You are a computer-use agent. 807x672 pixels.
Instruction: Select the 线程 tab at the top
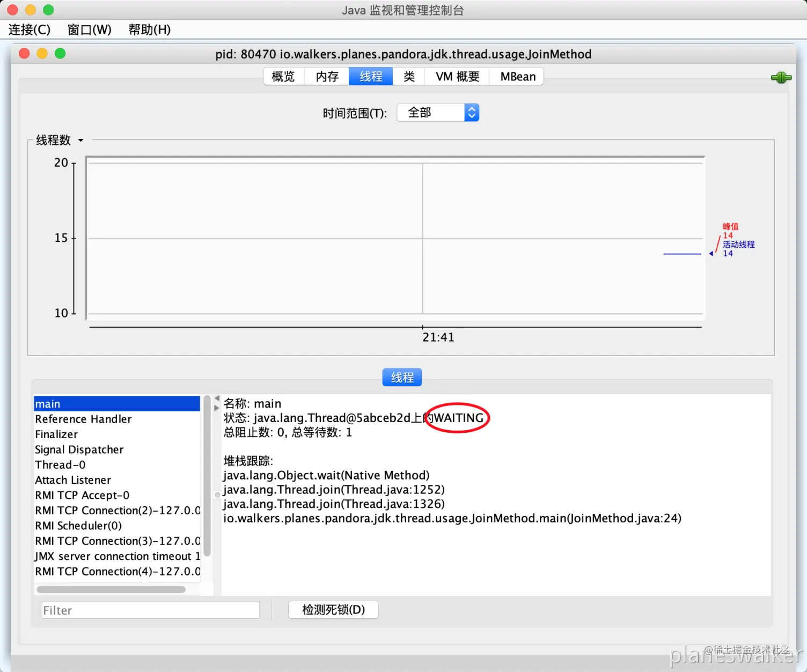(371, 77)
